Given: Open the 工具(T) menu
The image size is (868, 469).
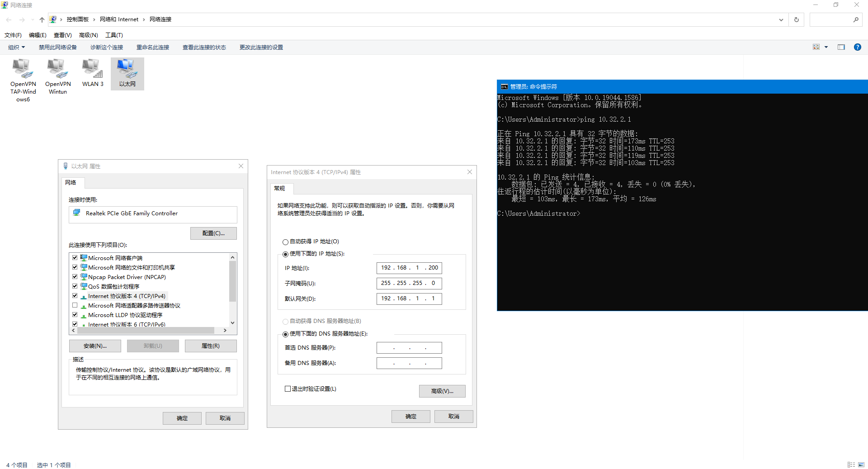Looking at the screenshot, I should (x=114, y=35).
